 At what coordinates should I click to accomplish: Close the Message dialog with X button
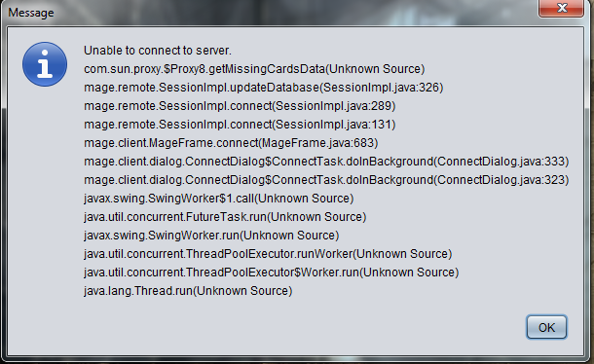coord(562,8)
